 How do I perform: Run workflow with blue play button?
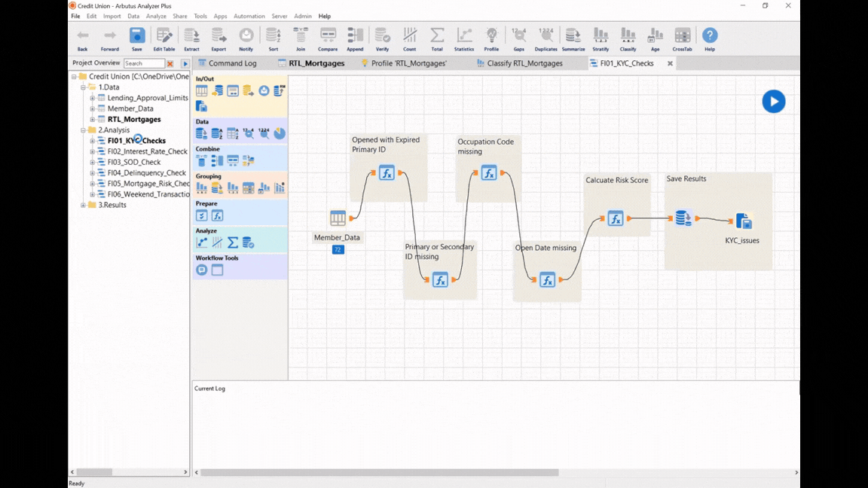773,102
